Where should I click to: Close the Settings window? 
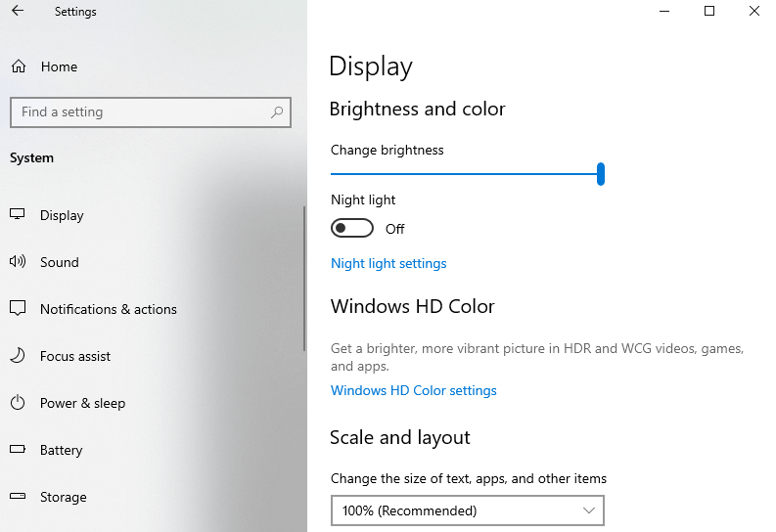[753, 11]
